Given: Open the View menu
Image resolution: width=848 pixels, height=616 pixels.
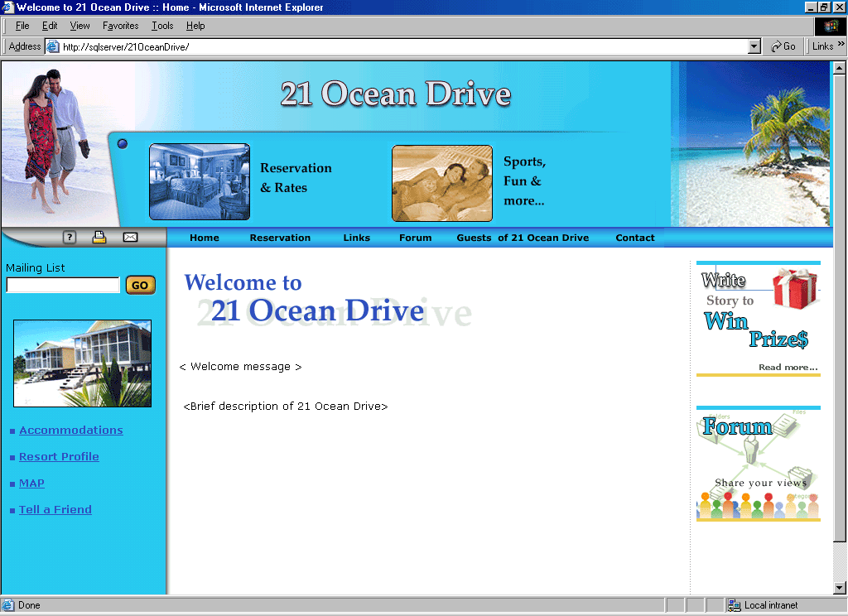Looking at the screenshot, I should click(80, 26).
